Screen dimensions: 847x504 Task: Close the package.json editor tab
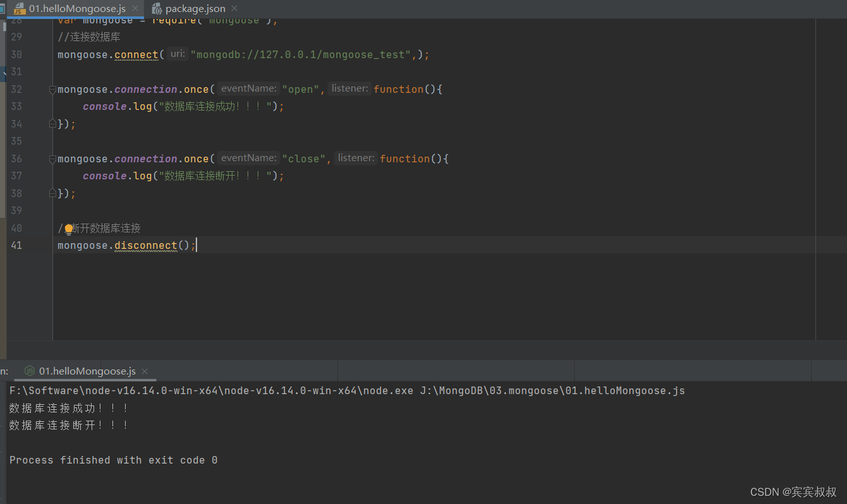click(x=234, y=9)
